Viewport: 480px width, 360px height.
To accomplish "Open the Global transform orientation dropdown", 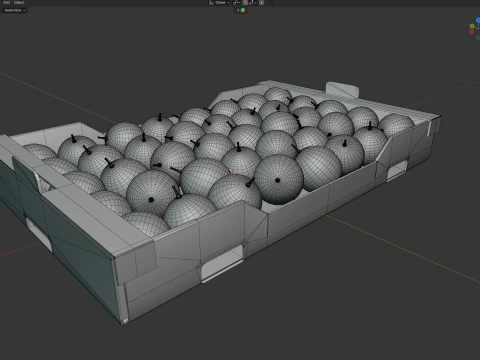I will [x=220, y=3].
